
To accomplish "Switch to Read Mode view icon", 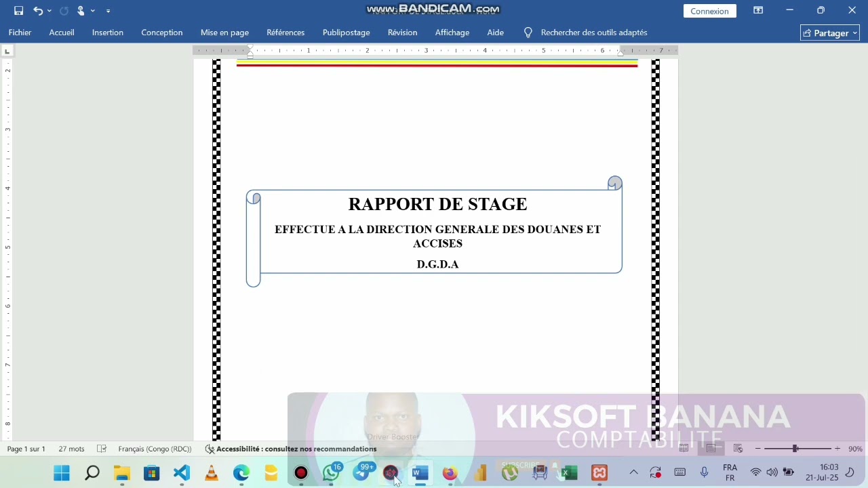I will click(684, 448).
